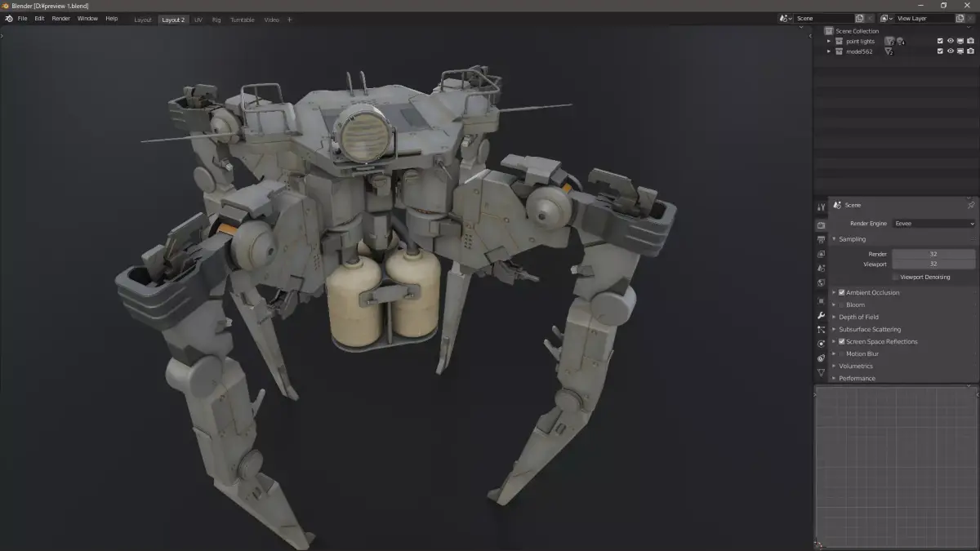Click the Scene name field
This screenshot has width=980, height=551.
(x=823, y=18)
